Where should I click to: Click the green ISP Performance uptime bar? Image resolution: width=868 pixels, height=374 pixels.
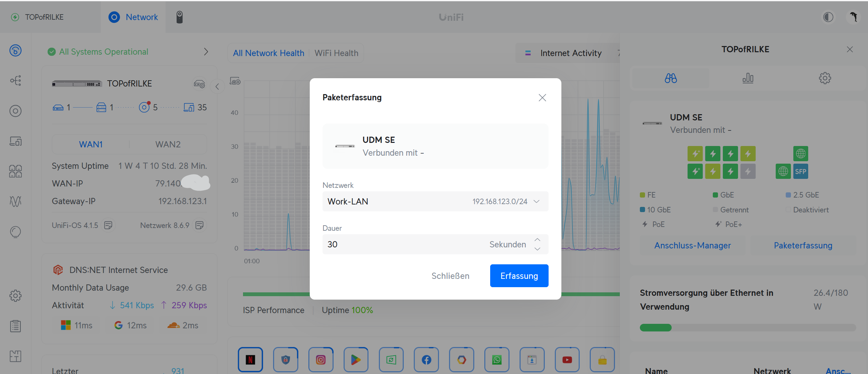point(431,294)
